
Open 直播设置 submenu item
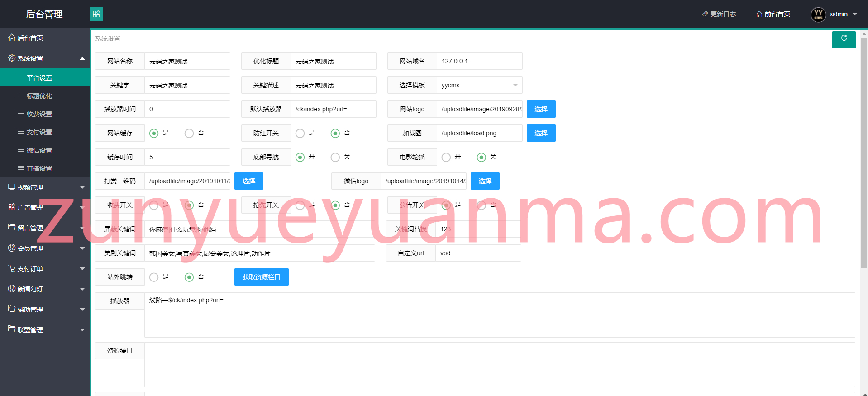(45, 168)
